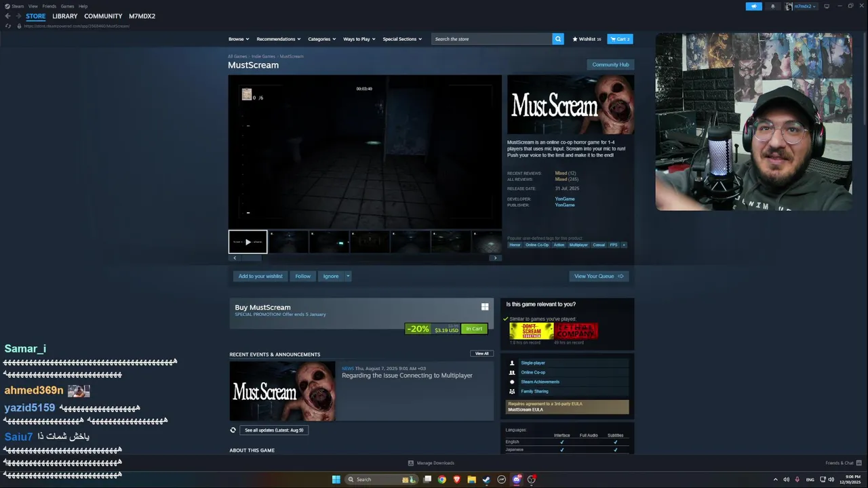Screen dimensions: 868x488
Task: Open the Cart button
Action: [x=620, y=39]
